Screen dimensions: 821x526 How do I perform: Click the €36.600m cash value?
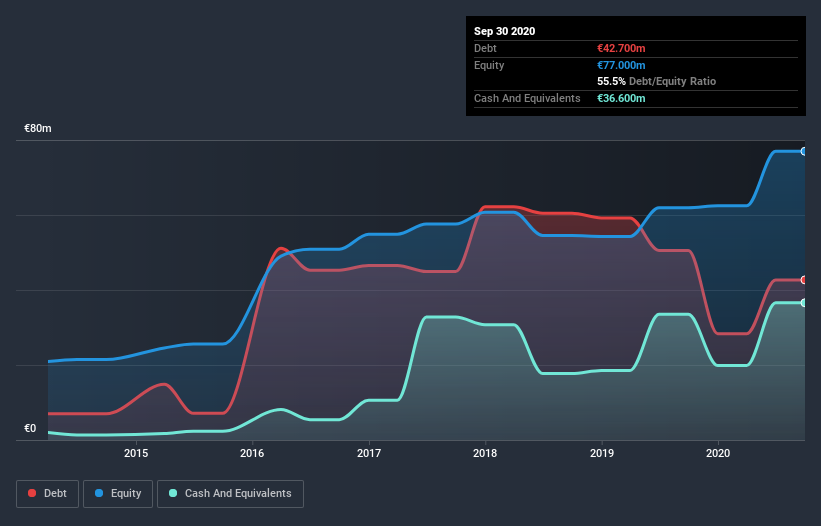coord(621,98)
